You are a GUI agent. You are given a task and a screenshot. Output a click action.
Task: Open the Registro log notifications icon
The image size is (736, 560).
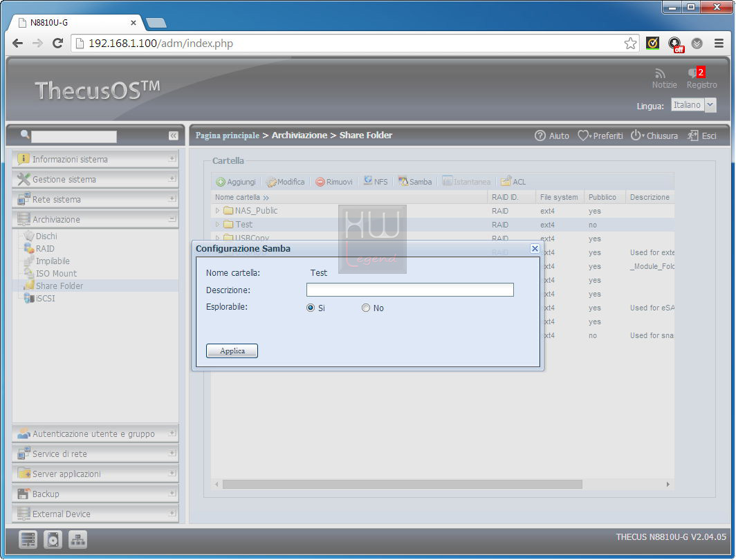point(696,73)
